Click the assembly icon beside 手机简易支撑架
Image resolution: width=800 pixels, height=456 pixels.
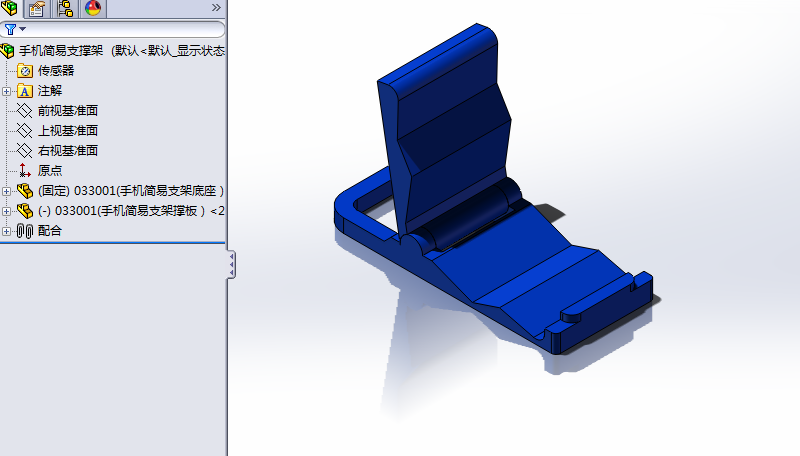coord(8,50)
